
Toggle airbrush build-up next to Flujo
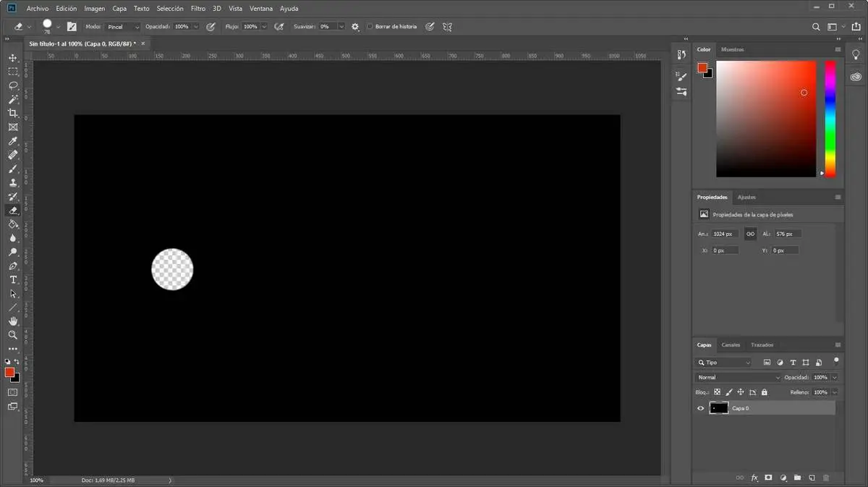pos(278,27)
